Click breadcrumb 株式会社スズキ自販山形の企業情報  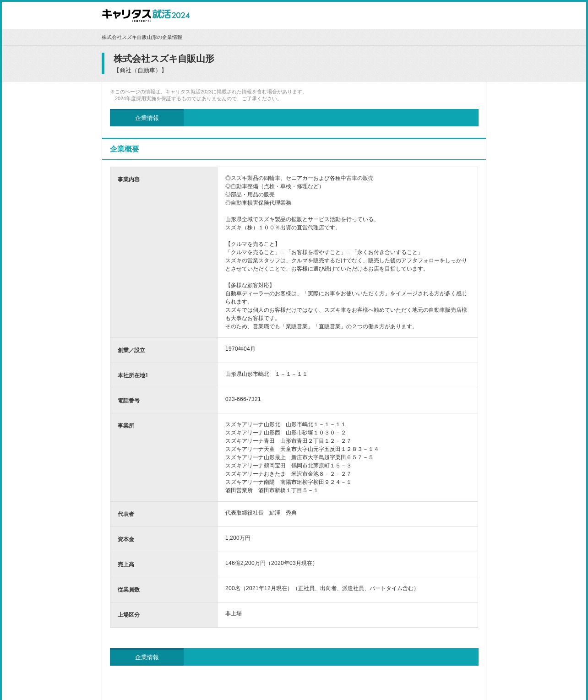click(x=142, y=37)
